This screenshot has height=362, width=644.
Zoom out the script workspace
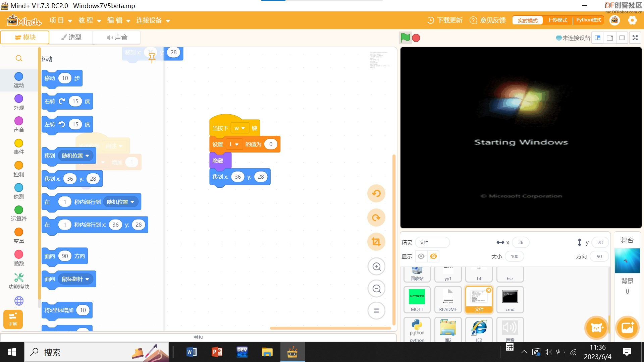pyautogui.click(x=376, y=289)
